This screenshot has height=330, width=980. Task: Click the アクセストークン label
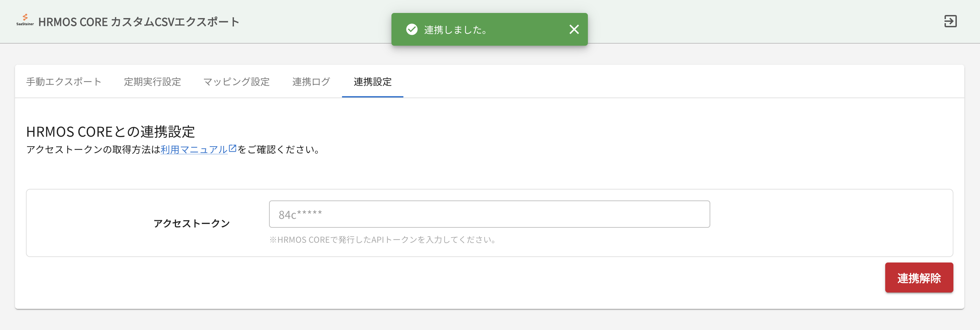click(x=192, y=224)
